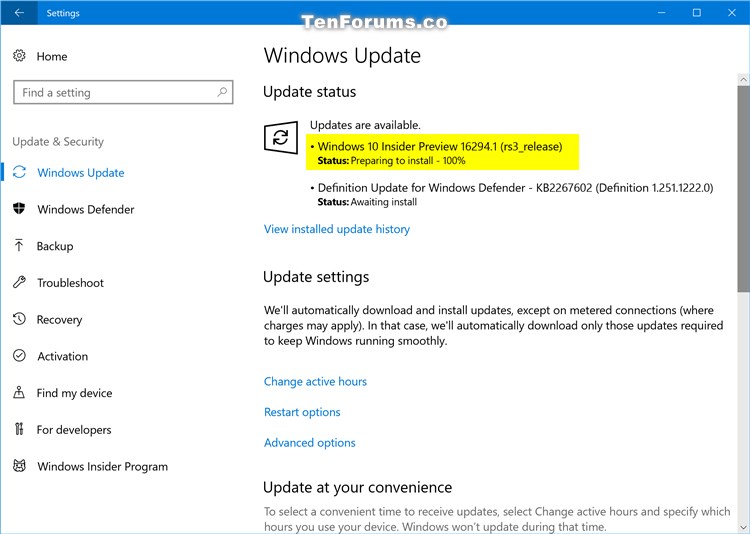Click the Troubleshoot wrench icon
This screenshot has height=534, width=750.
coord(19,282)
